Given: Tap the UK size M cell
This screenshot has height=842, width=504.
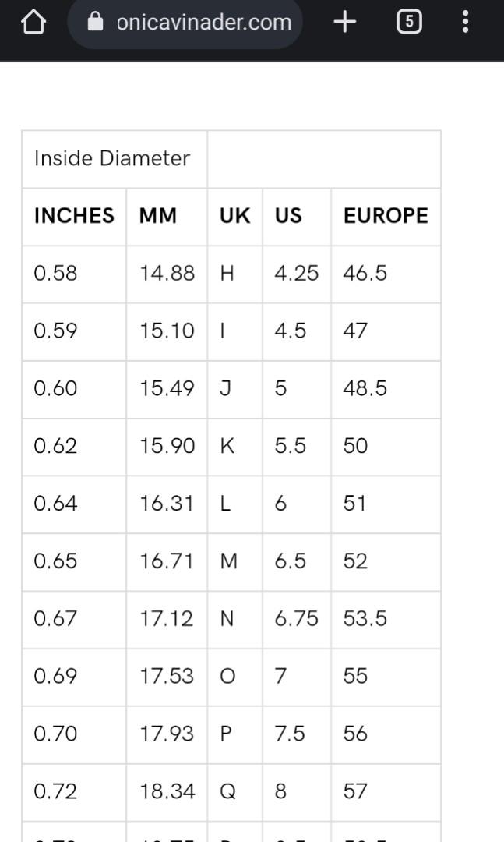Looking at the screenshot, I should (229, 561).
